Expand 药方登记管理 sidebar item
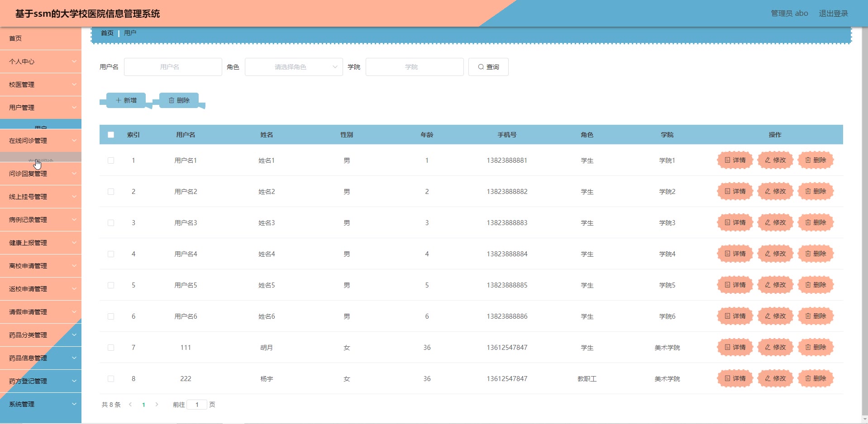The width and height of the screenshot is (868, 424). coord(41,381)
